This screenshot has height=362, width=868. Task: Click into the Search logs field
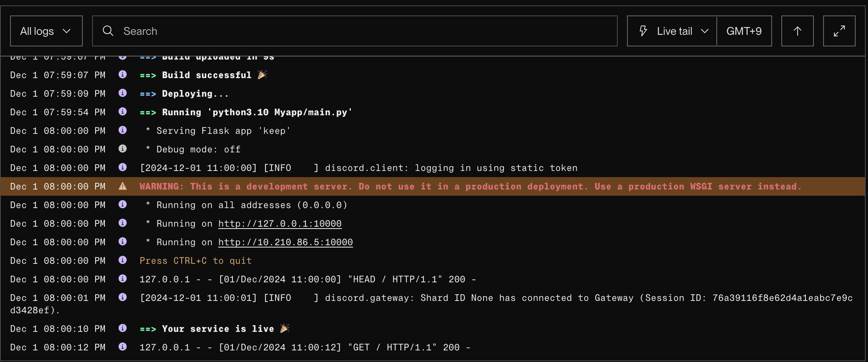click(x=355, y=31)
